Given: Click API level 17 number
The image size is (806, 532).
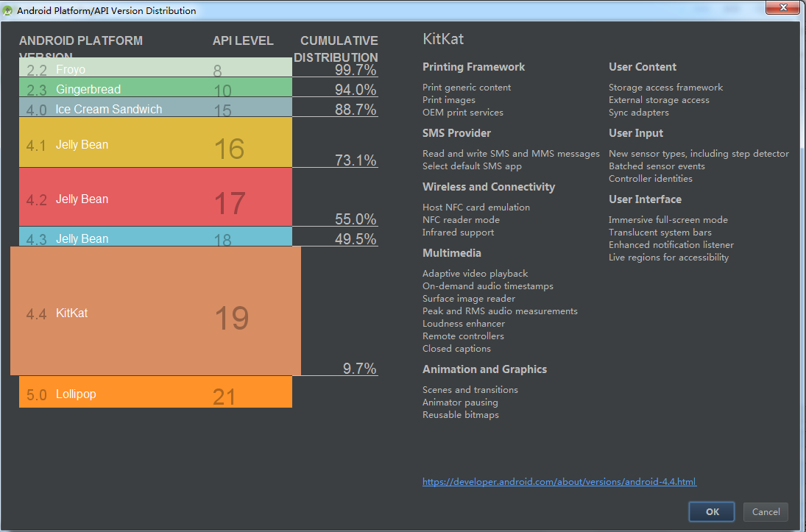Looking at the screenshot, I should [229, 203].
